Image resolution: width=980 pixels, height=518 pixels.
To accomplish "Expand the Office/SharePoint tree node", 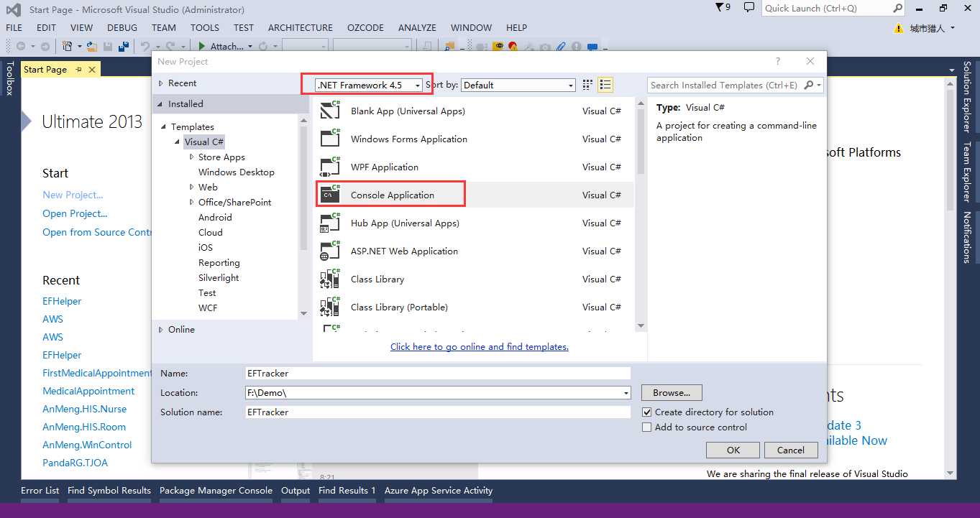I will [191, 202].
